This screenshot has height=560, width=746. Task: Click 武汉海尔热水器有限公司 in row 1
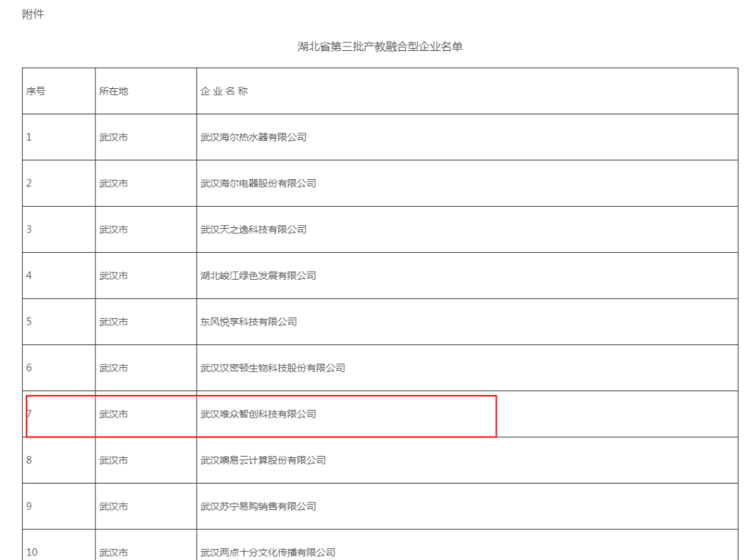tap(253, 138)
